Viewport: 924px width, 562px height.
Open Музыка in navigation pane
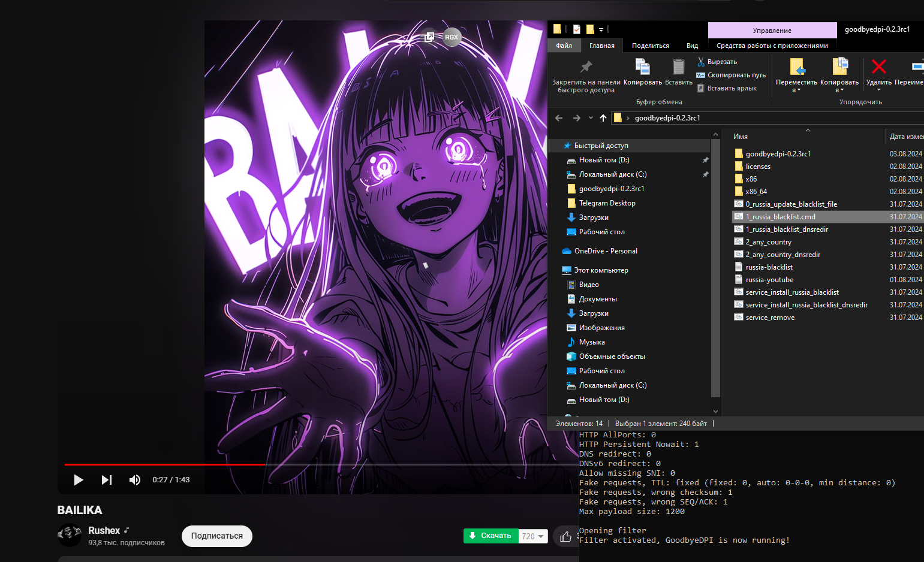click(591, 342)
